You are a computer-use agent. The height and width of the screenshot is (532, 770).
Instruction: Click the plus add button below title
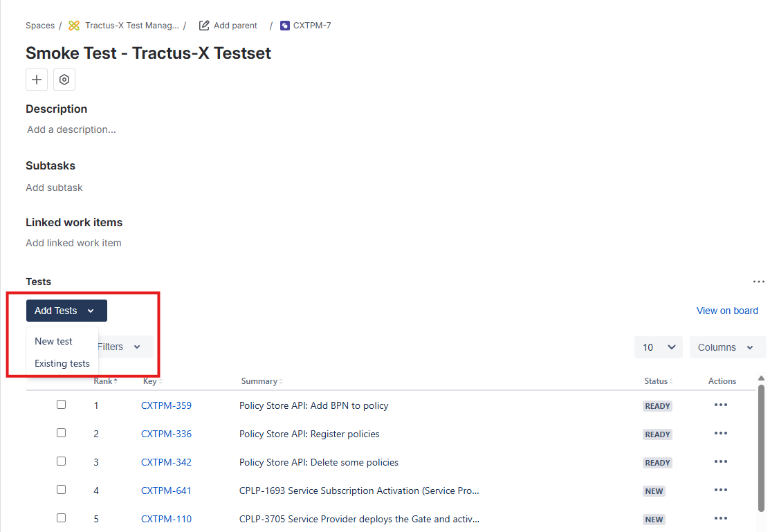(x=37, y=80)
